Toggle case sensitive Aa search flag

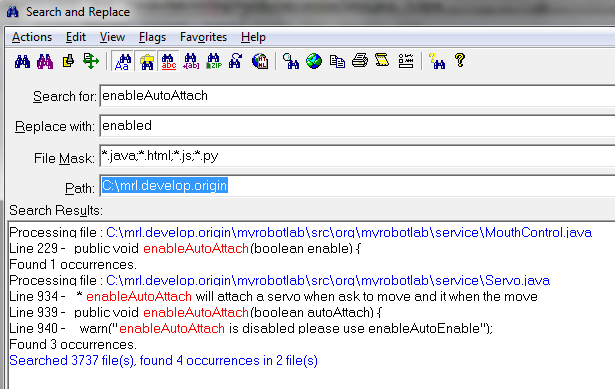(x=123, y=61)
